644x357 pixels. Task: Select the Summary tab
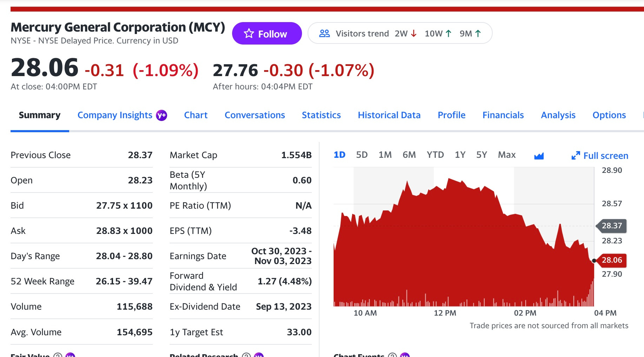(40, 115)
